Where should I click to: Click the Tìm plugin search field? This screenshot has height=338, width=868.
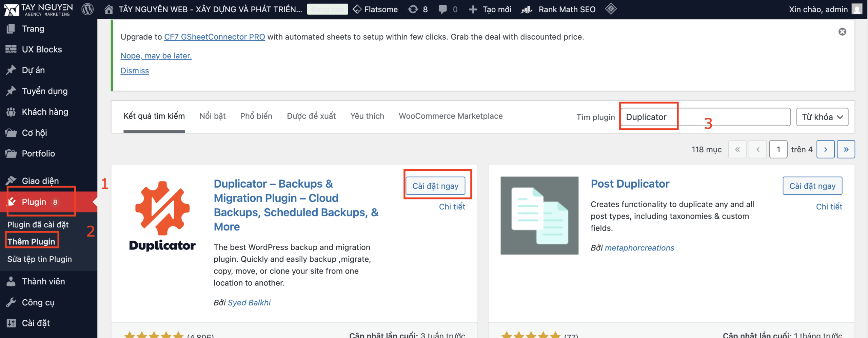point(705,117)
